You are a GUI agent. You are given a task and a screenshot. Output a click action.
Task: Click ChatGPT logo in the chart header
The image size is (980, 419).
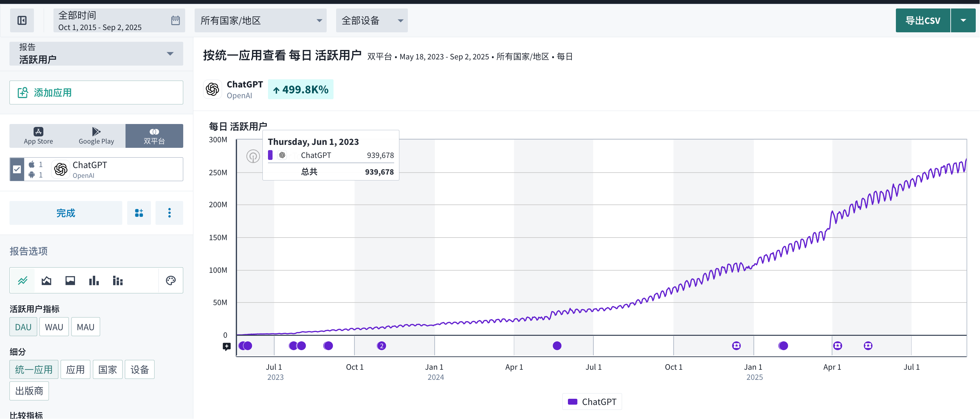[212, 89]
